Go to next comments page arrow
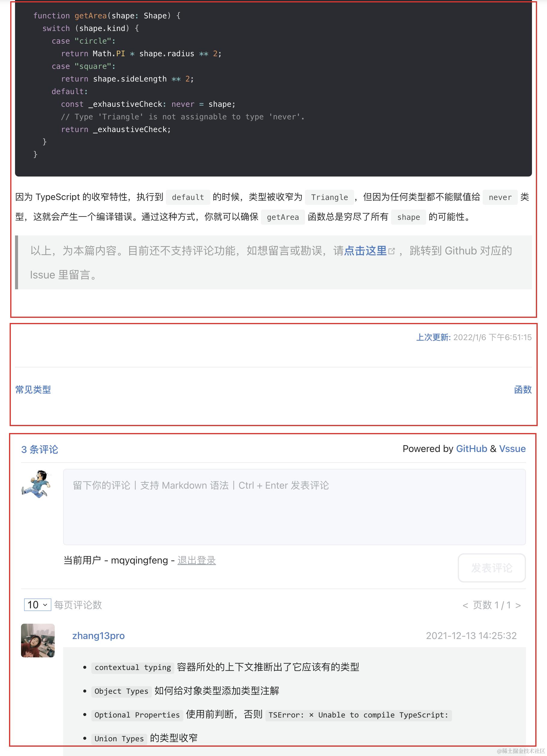 (518, 605)
